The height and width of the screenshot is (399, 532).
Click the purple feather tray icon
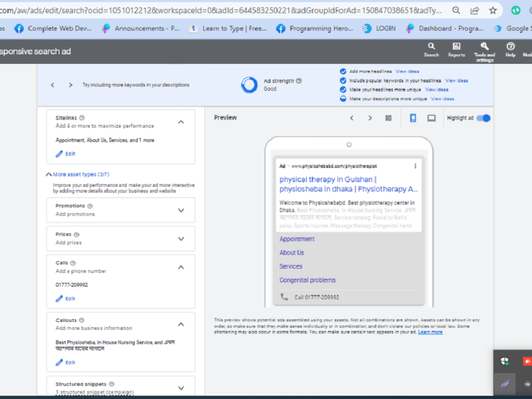tap(504, 384)
